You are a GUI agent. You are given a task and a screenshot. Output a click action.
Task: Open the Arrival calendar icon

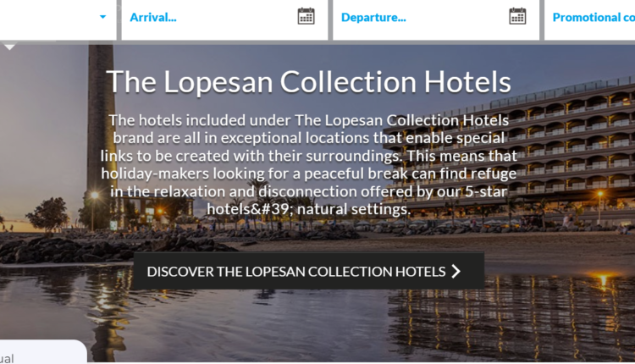[306, 16]
